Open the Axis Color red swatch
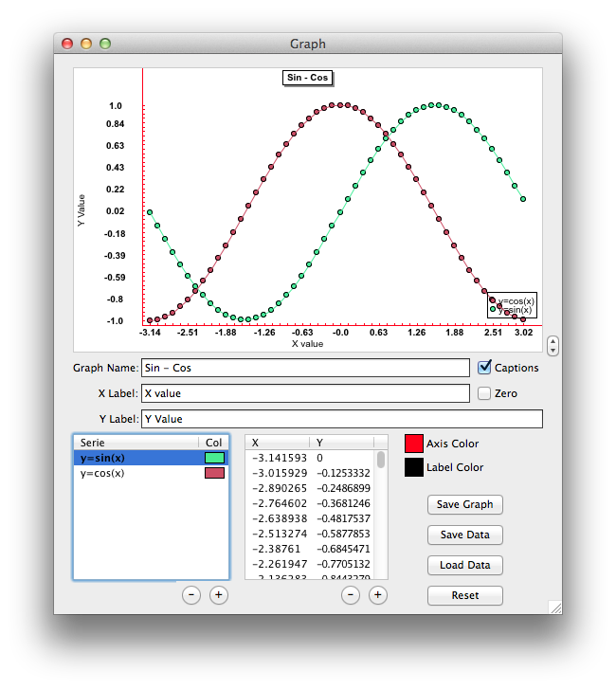The height and width of the screenshot is (689, 616). click(x=414, y=444)
